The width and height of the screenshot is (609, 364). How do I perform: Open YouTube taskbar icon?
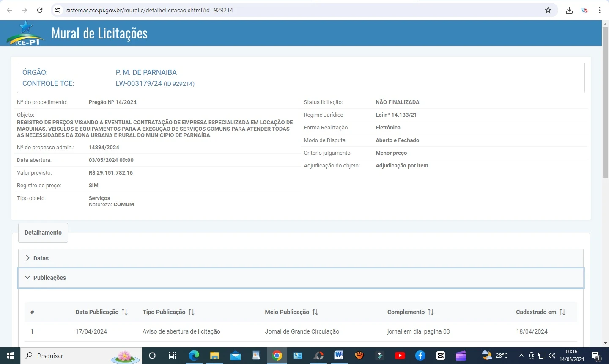tap(400, 356)
